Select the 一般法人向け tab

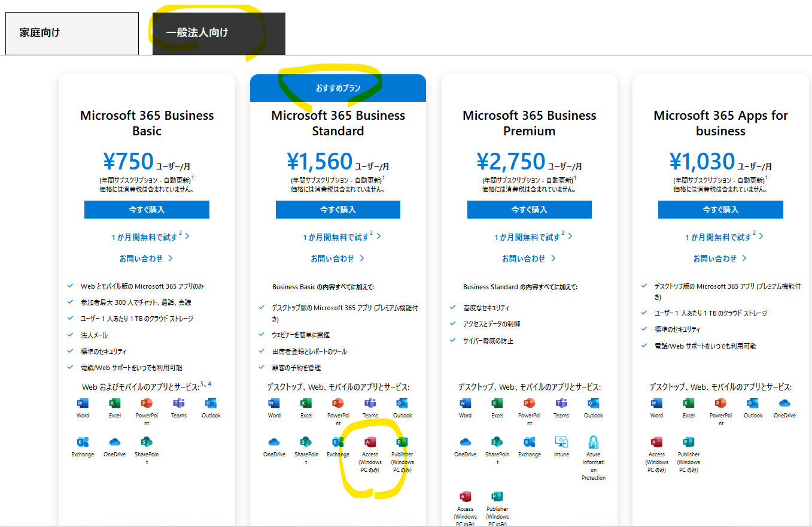click(219, 34)
